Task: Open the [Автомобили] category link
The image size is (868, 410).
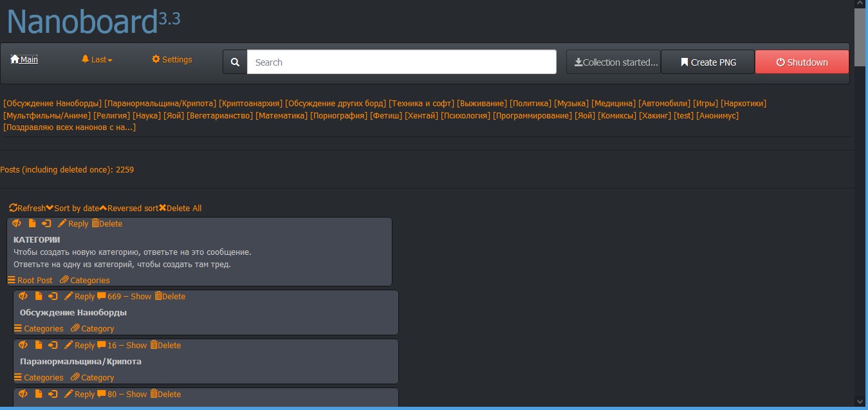Action: pos(664,103)
